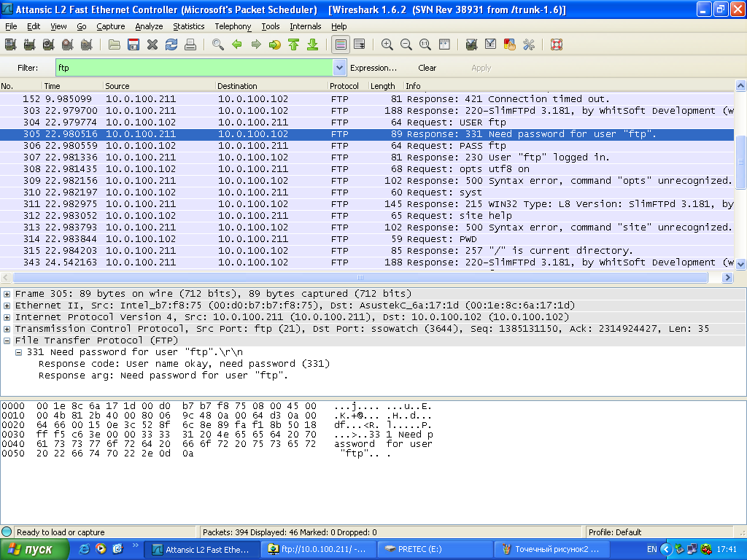
Task: Edit coloring rules icon
Action: [x=509, y=44]
